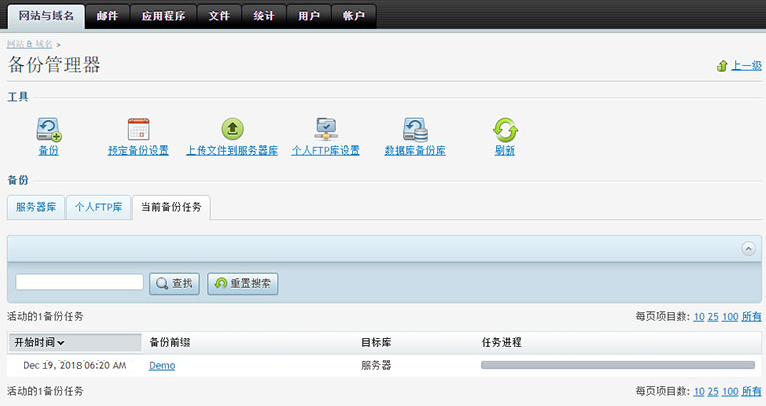Screen dimensions: 766x406
Task: Set items per page to 100 above table
Action: 730,317
